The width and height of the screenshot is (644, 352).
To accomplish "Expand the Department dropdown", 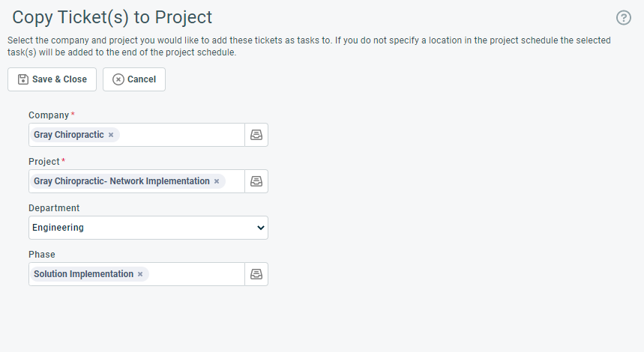I will point(148,228).
